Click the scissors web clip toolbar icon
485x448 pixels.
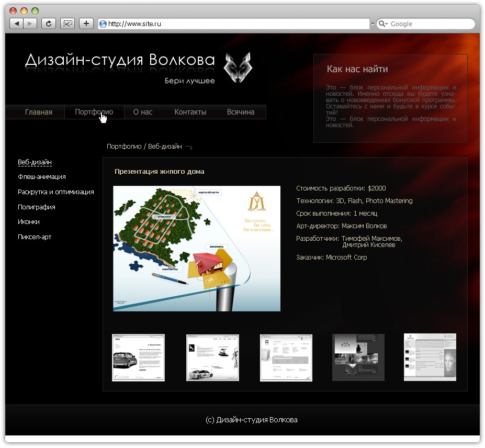(67, 24)
